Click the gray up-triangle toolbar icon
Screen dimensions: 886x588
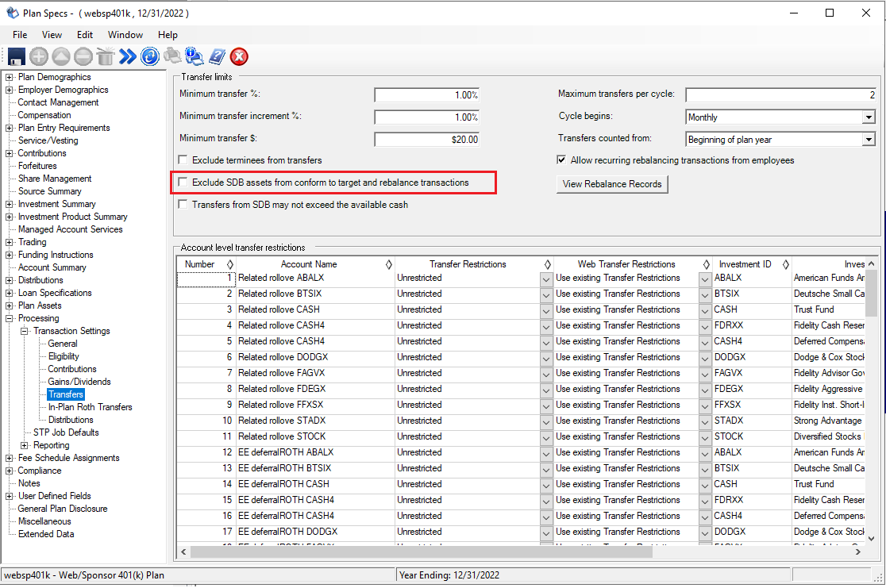pyautogui.click(x=61, y=56)
